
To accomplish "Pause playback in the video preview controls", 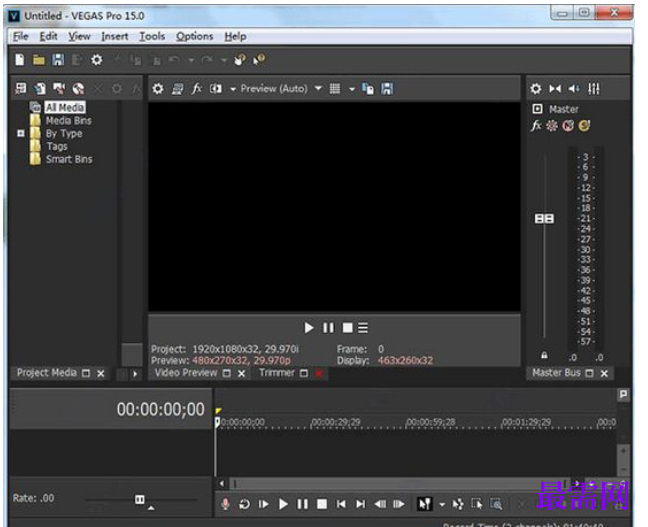I will [x=328, y=328].
